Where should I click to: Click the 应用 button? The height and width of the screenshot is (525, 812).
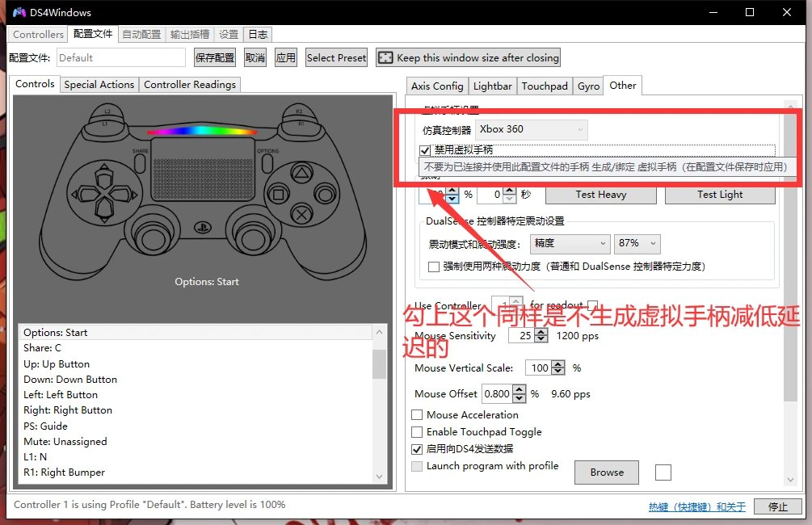pos(285,57)
